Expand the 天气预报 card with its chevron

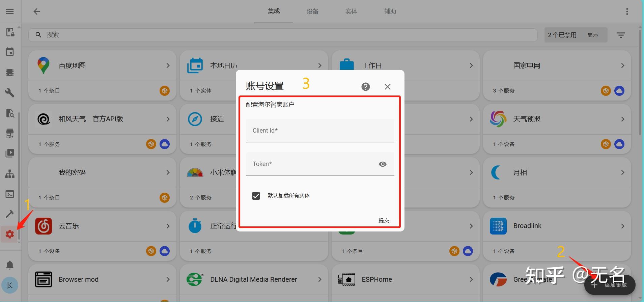[x=623, y=119]
